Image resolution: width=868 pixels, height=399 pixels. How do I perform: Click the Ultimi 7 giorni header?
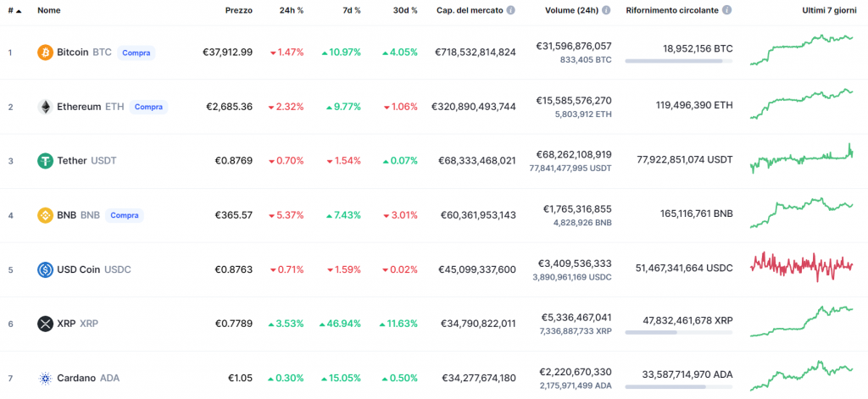click(829, 10)
